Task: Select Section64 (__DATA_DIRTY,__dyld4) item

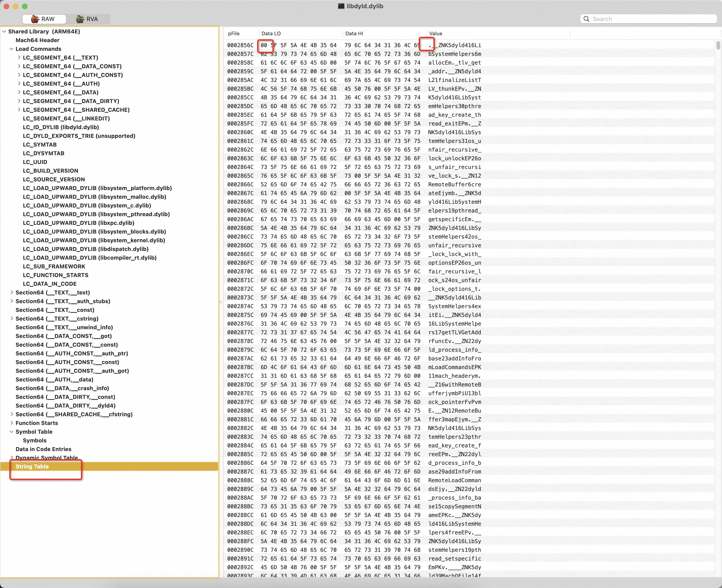Action: [x=65, y=406]
